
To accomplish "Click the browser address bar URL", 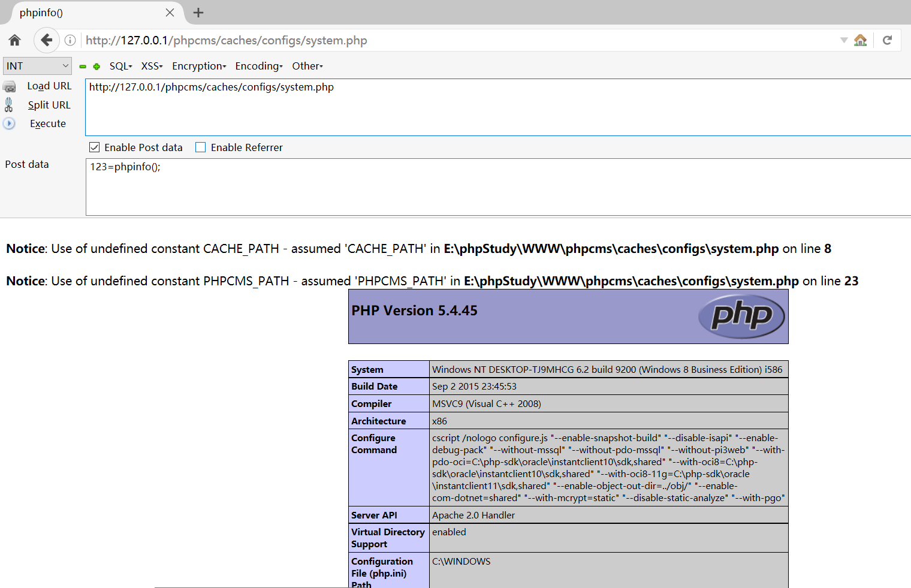I will tap(227, 40).
